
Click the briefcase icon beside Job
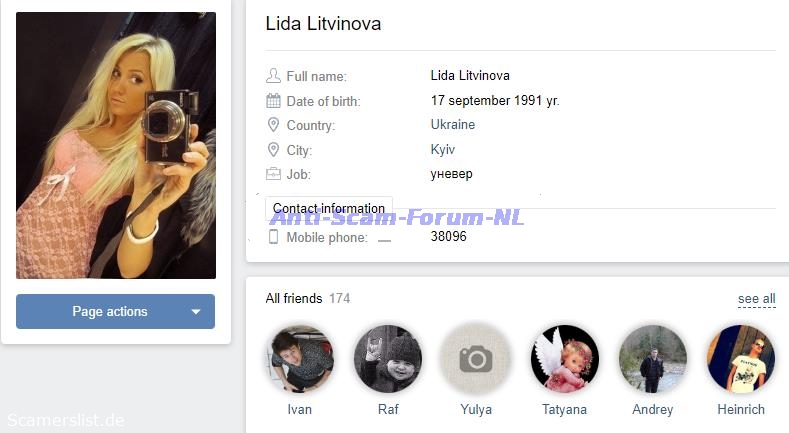273,174
